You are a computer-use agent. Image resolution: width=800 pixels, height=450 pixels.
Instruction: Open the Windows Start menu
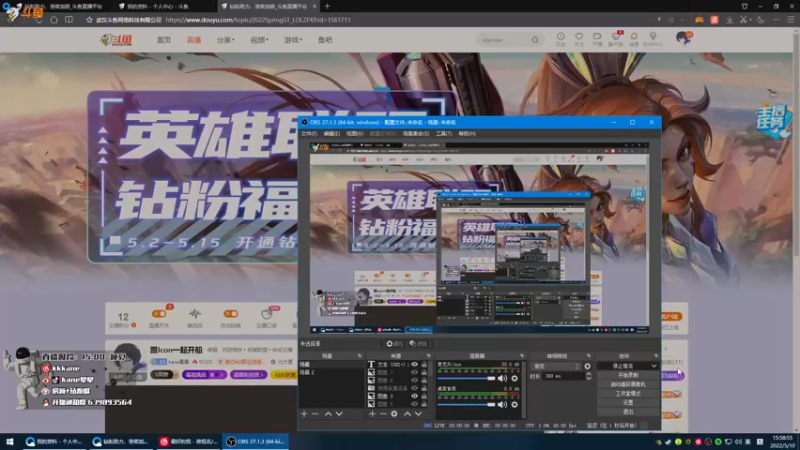coord(10,442)
